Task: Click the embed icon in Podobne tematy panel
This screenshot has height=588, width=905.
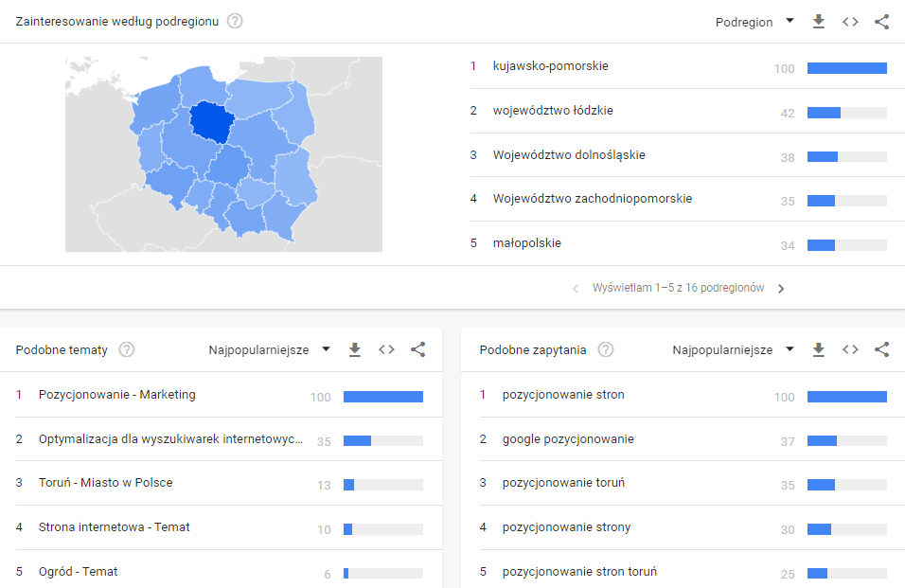Action: point(386,348)
